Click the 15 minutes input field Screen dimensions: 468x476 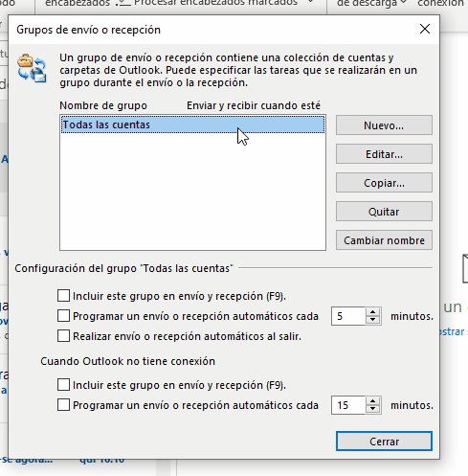(x=348, y=405)
